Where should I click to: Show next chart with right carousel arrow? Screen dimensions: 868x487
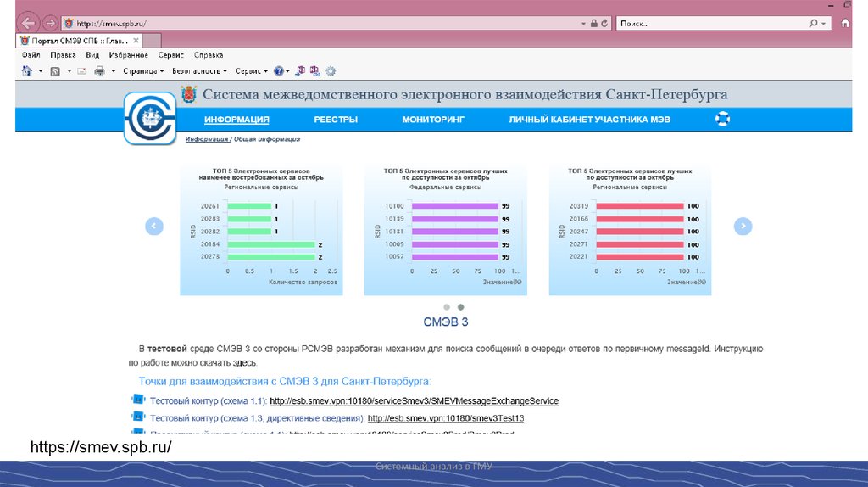[743, 226]
